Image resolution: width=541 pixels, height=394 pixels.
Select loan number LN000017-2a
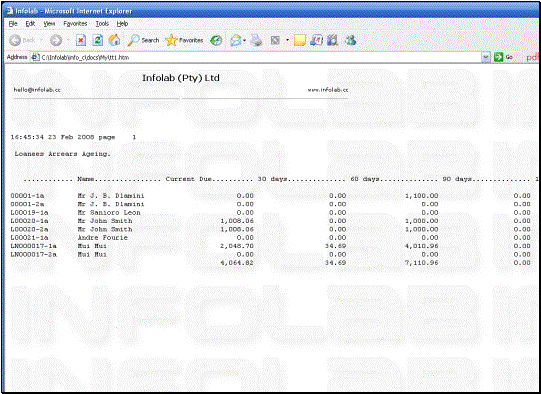pos(33,254)
